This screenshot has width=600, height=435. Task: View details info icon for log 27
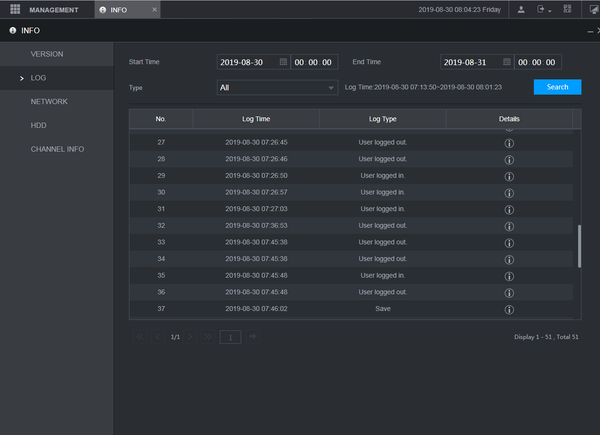pos(508,142)
